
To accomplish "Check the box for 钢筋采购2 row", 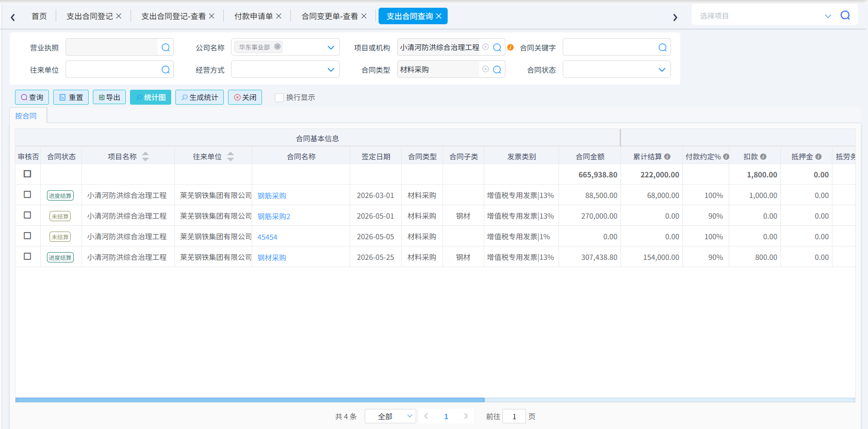I will [27, 215].
